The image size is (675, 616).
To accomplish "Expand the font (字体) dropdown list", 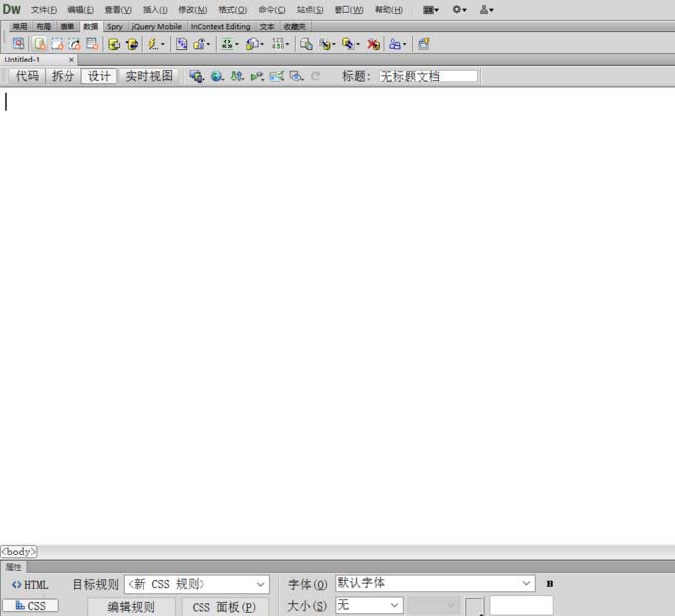I will [x=435, y=583].
